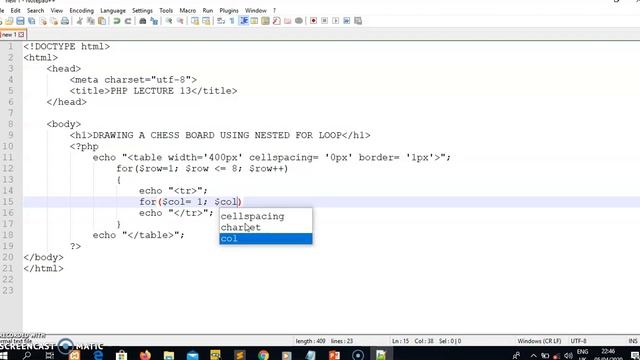Open the Encoding menu
This screenshot has width=640, height=360.
pos(82,10)
